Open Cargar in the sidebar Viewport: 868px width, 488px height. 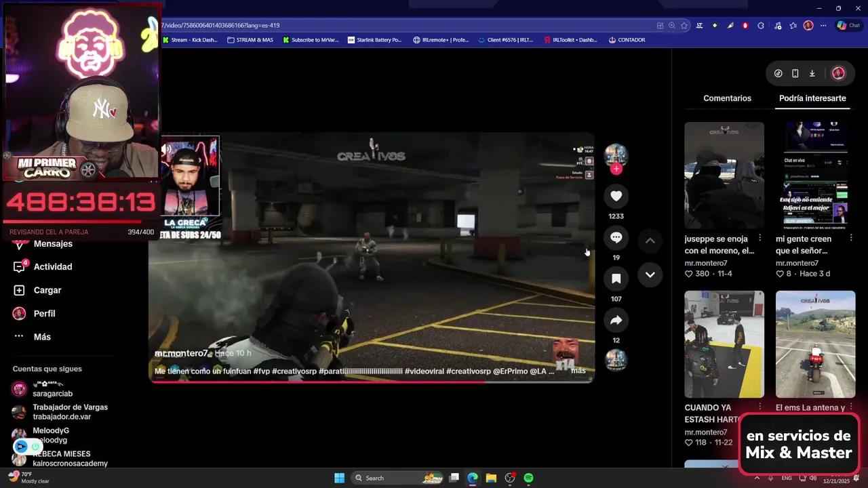click(47, 290)
